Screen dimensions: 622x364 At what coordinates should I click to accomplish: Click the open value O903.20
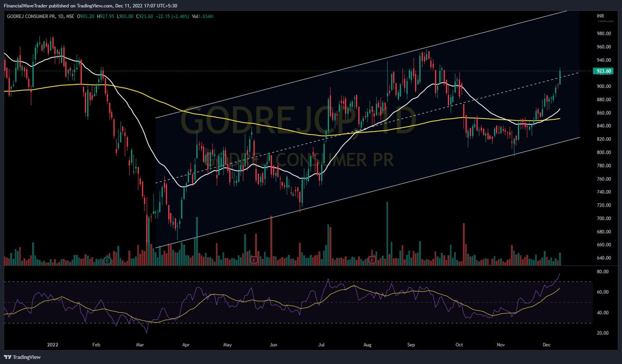tap(87, 17)
